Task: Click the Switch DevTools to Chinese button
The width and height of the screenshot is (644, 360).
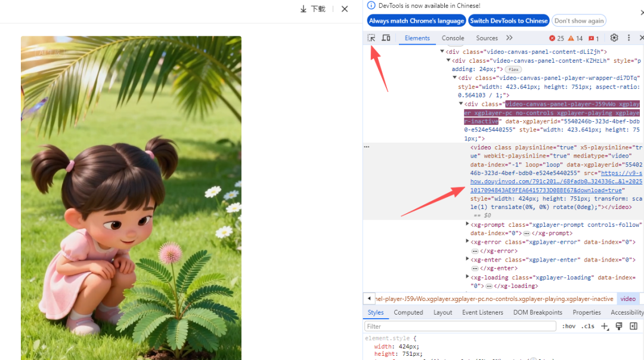Action: 508,20
